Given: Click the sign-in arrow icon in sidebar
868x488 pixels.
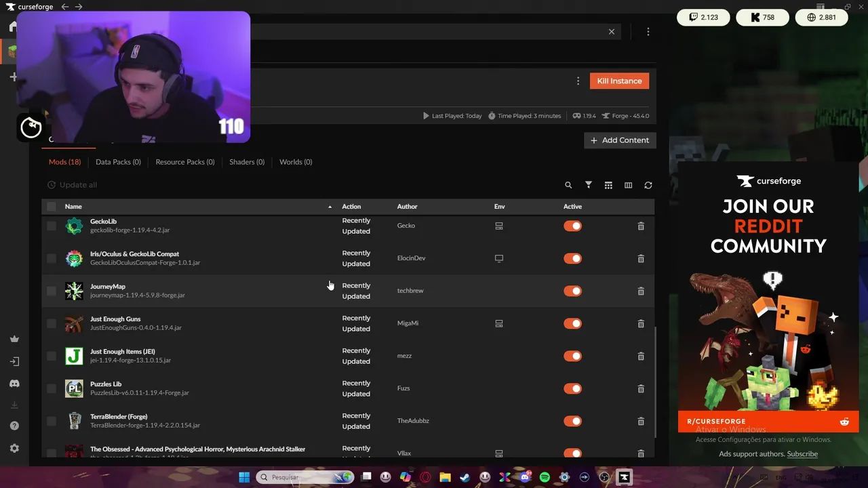Looking at the screenshot, I should click(14, 361).
